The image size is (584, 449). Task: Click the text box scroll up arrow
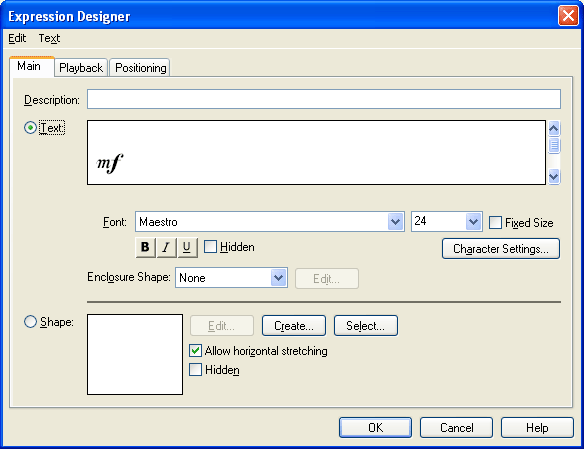click(554, 129)
